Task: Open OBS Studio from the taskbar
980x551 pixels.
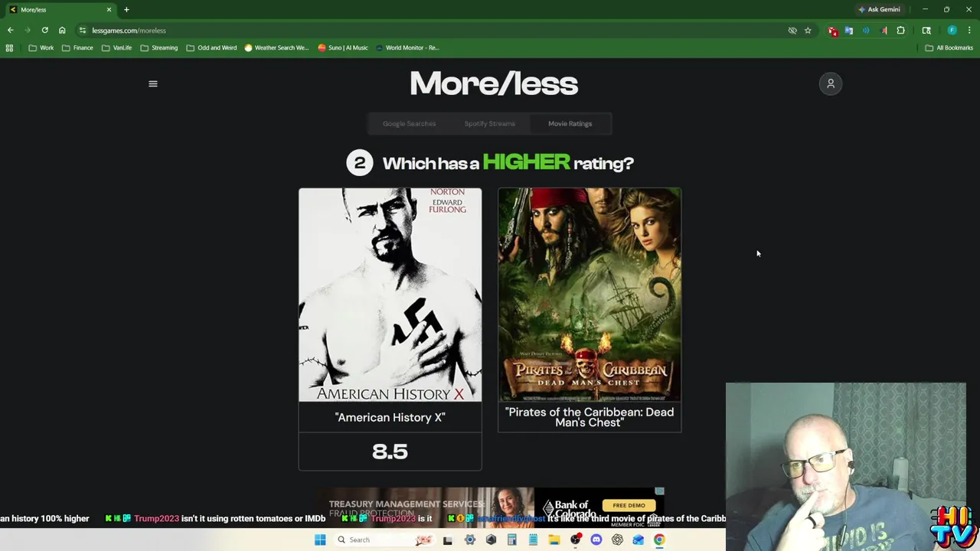Action: (x=575, y=540)
